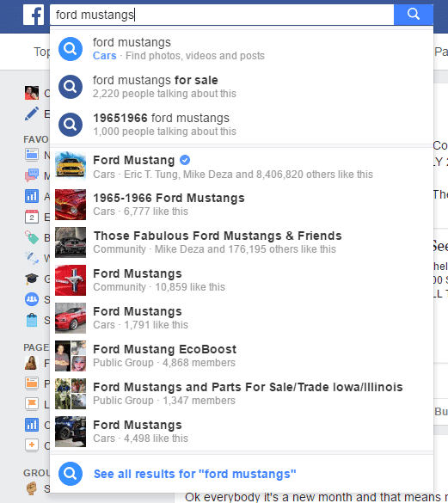Click the blue bar chart icon in the Pages section

(32, 425)
